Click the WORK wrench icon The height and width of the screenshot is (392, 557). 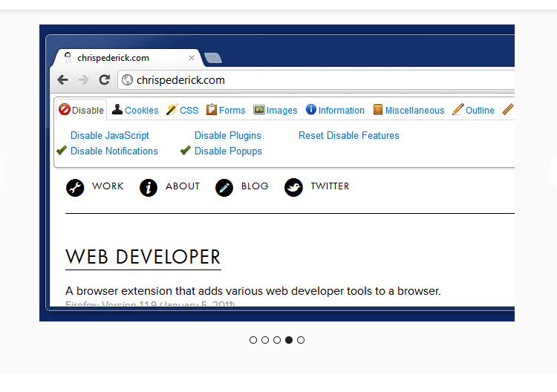coord(75,188)
